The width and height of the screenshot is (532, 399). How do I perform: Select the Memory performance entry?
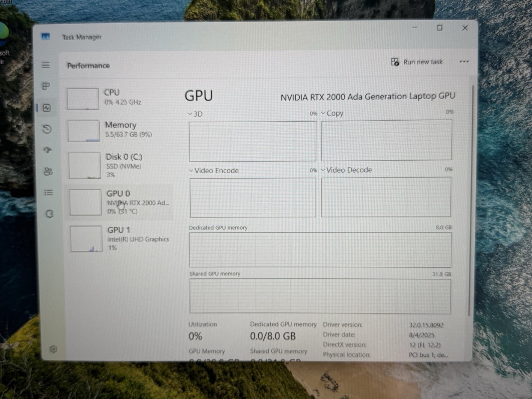(119, 130)
